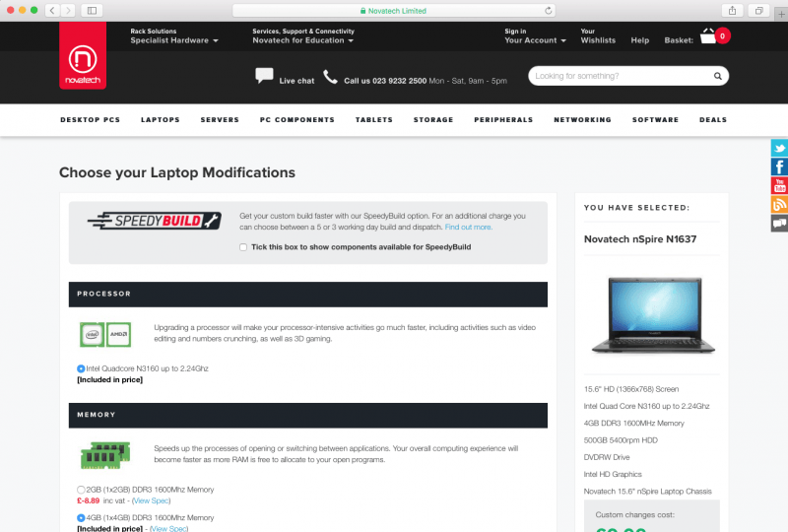
Task: Click the Call us 023 9232 2500 number
Action: [x=385, y=81]
